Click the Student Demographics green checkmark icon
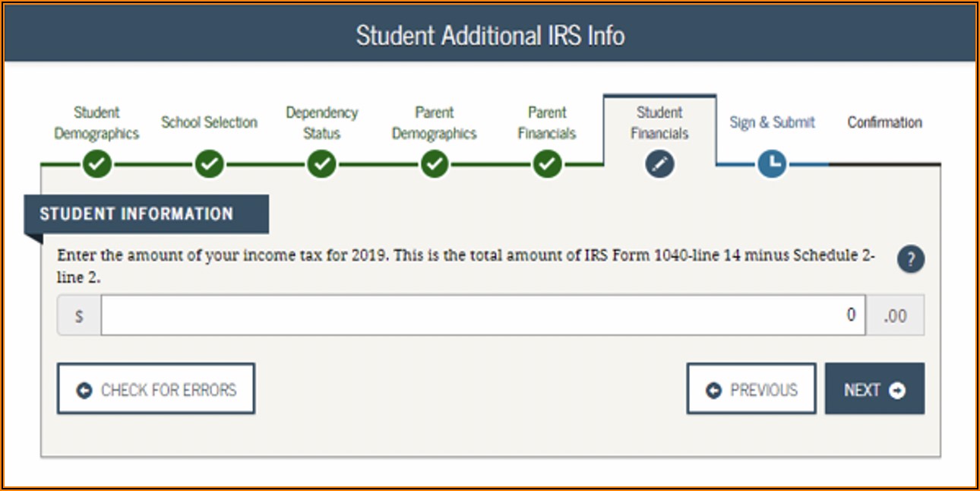The image size is (980, 491). pos(97,163)
